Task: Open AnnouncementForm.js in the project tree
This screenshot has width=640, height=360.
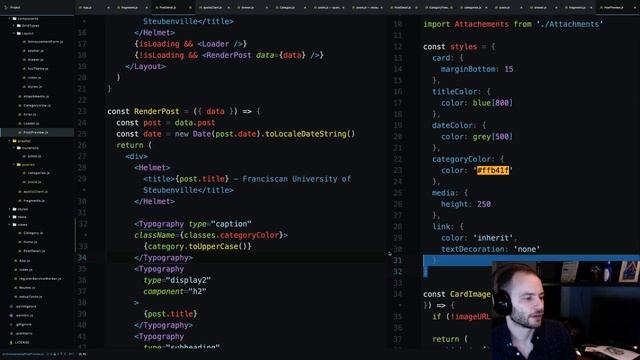Action: tap(45, 42)
